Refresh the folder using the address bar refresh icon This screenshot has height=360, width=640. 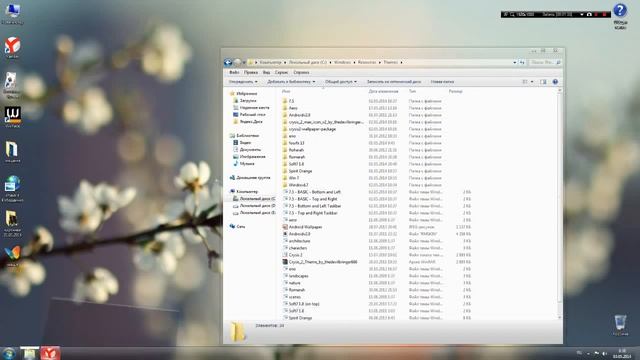[x=522, y=62]
